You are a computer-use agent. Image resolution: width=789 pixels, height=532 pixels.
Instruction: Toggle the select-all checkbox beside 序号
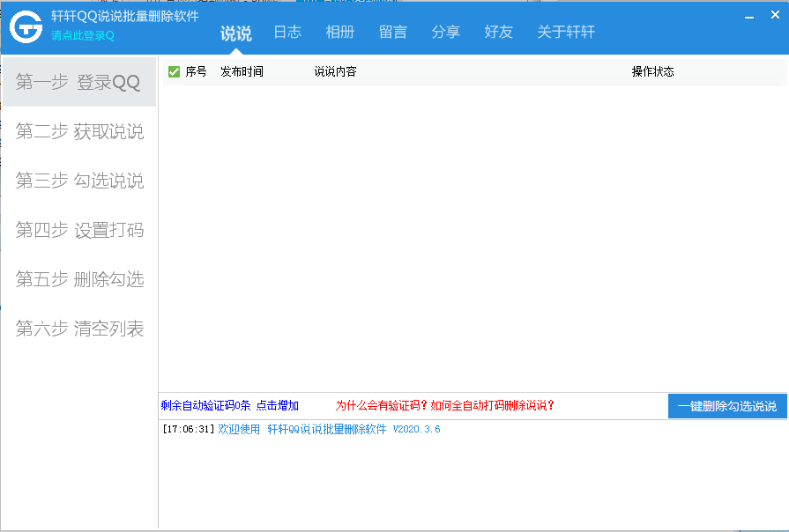[x=174, y=72]
